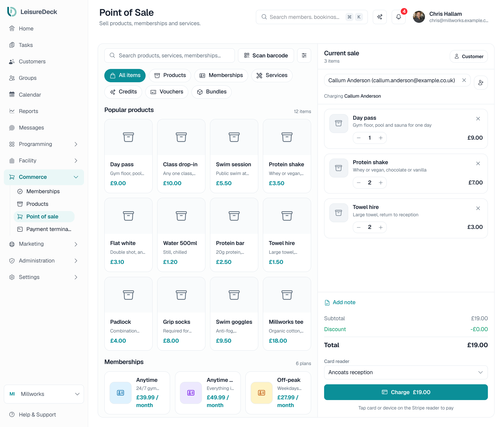Screen dimensions: 504x427
Task: Increase Day pass quantity
Action: click(x=381, y=138)
